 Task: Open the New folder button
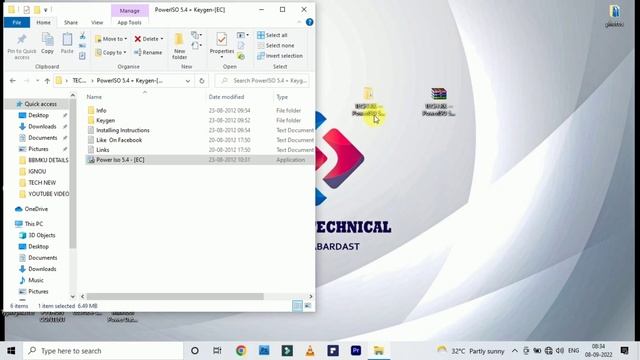pyautogui.click(x=179, y=46)
